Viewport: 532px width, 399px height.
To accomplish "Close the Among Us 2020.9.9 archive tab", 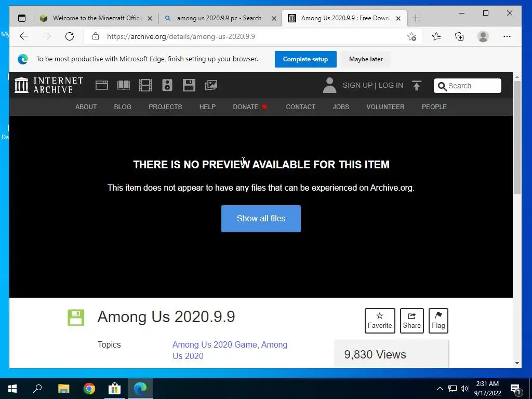I will pyautogui.click(x=398, y=19).
